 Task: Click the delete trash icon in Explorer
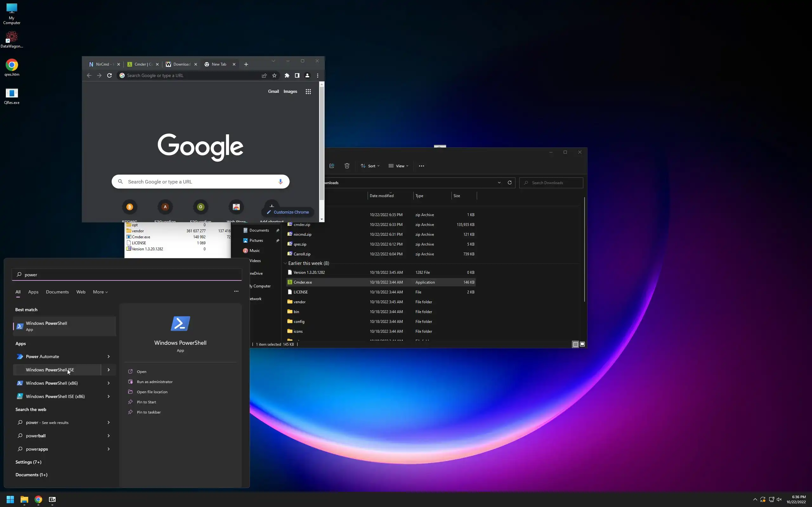(x=347, y=166)
